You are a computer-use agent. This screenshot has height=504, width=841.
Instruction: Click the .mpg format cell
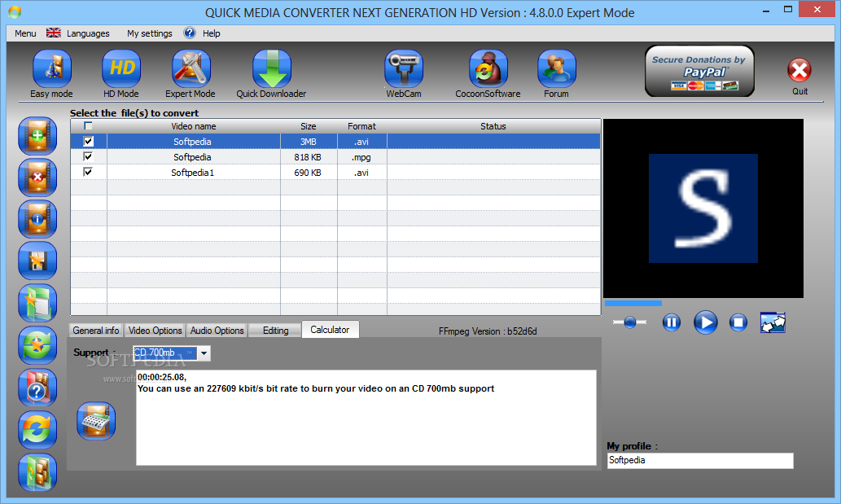(361, 157)
